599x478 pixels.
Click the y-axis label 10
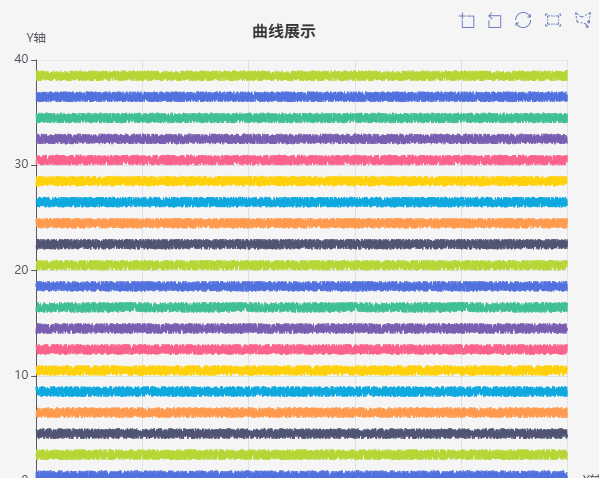coord(21,375)
